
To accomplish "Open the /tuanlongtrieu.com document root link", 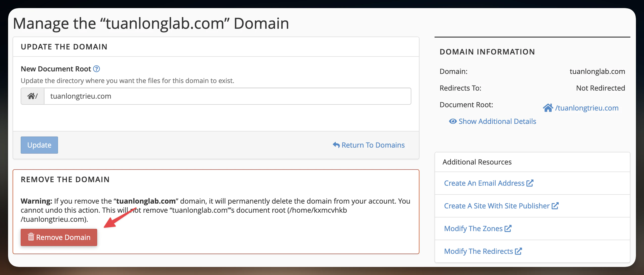I will (x=587, y=108).
